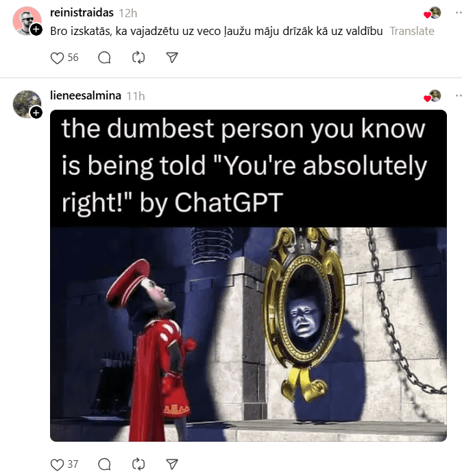
Task: Like lieneesalmina's meme post with 37 likes
Action: tap(57, 464)
